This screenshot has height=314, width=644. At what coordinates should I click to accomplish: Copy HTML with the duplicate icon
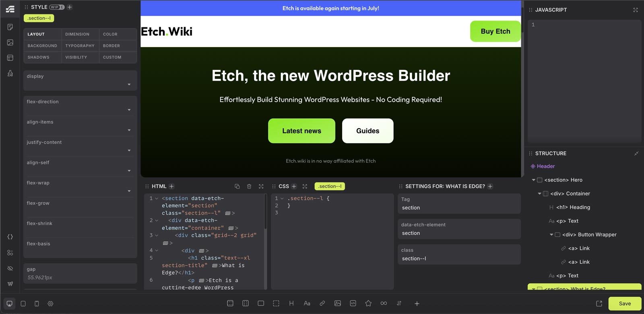237,186
